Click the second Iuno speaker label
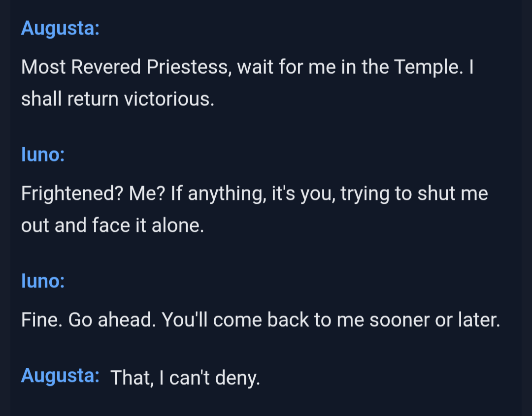The image size is (532, 416). 43,281
